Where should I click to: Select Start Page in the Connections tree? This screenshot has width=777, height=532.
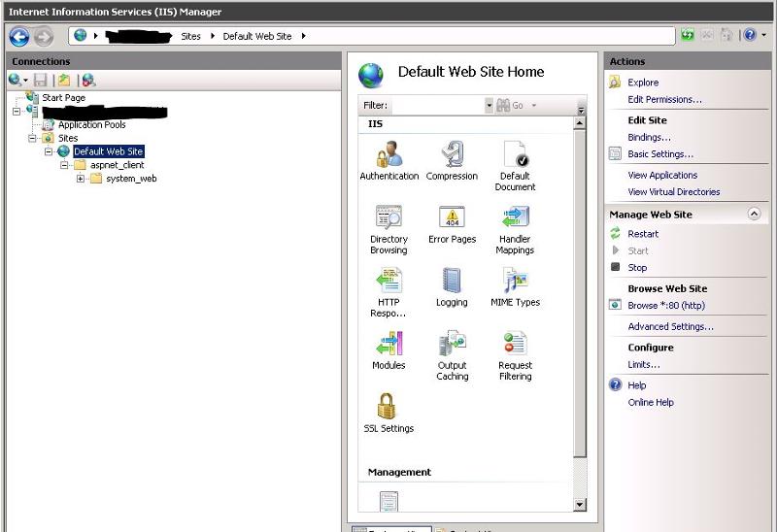click(x=63, y=98)
